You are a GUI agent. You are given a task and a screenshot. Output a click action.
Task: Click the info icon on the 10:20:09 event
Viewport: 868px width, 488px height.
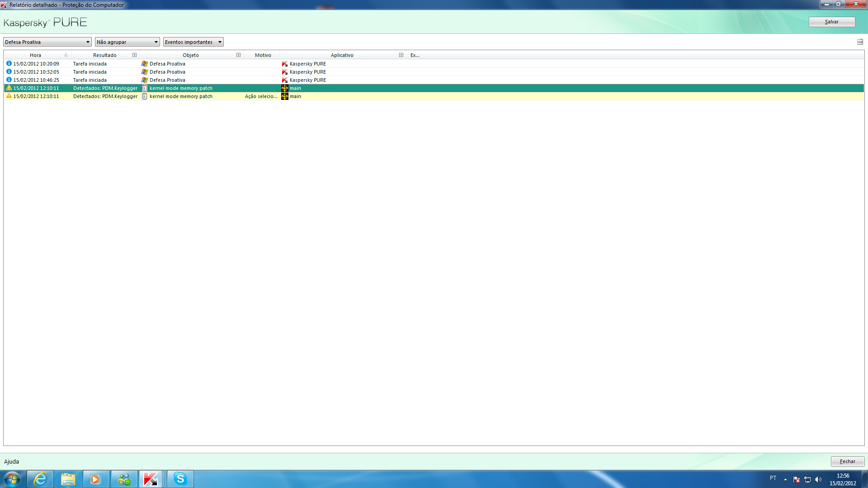point(9,64)
